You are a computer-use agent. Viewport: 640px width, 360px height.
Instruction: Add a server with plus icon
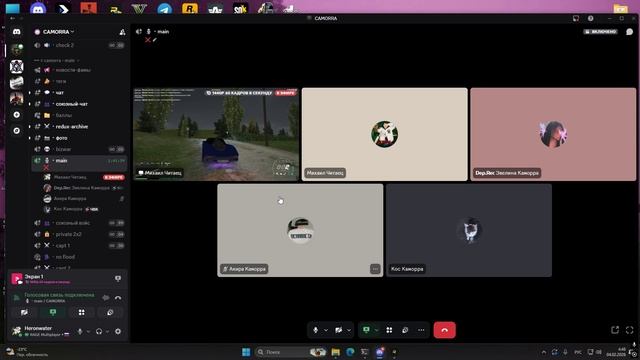click(16, 115)
